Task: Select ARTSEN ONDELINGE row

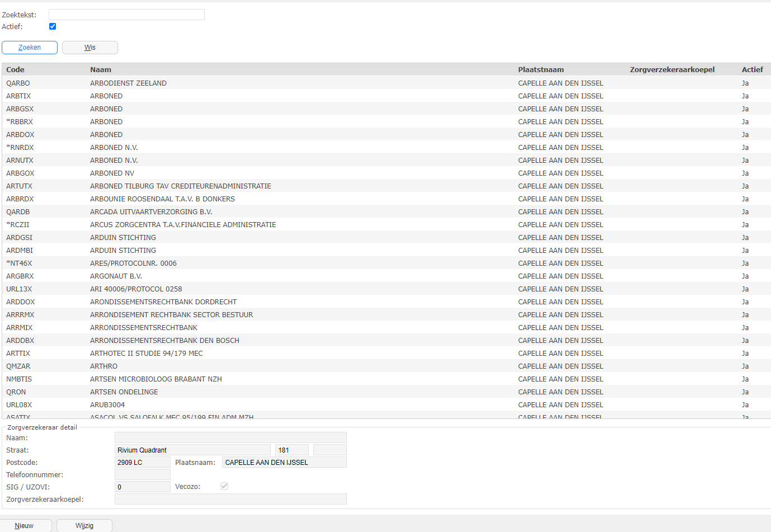Action: point(386,392)
